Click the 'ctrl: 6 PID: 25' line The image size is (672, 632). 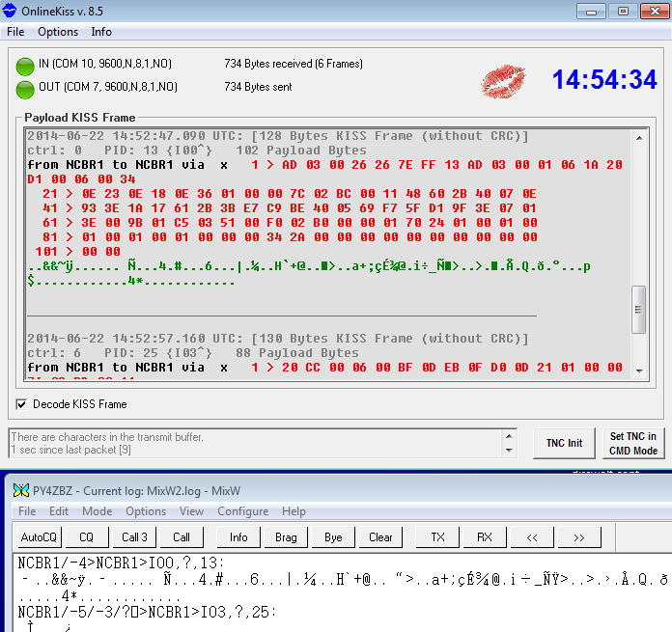[x=193, y=353]
